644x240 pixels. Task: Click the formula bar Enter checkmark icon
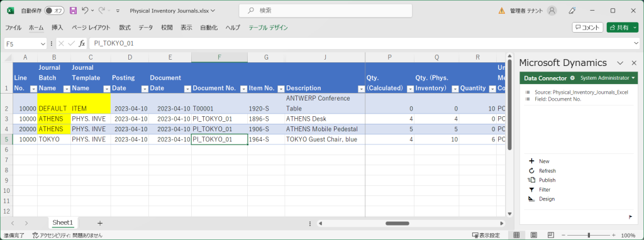pos(72,43)
